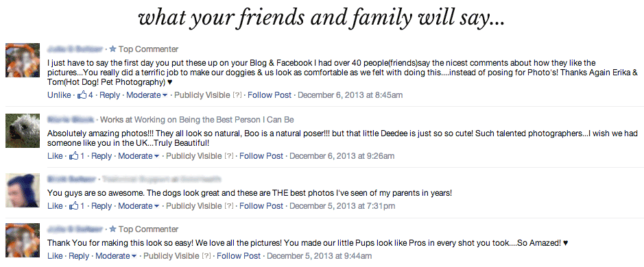Expand Moderate menu on December 5 7:31pm comment
Viewport: 644px width, 267px height.
(139, 206)
